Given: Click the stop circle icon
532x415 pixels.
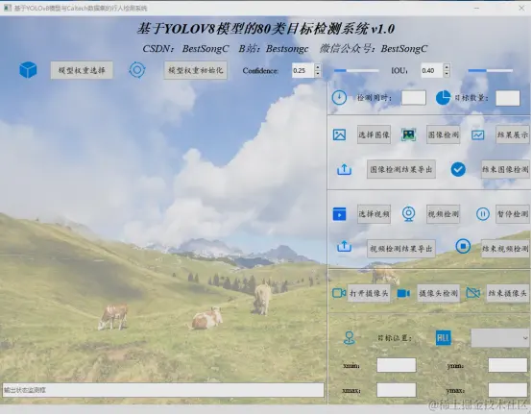Looking at the screenshot, I should 463,246.
